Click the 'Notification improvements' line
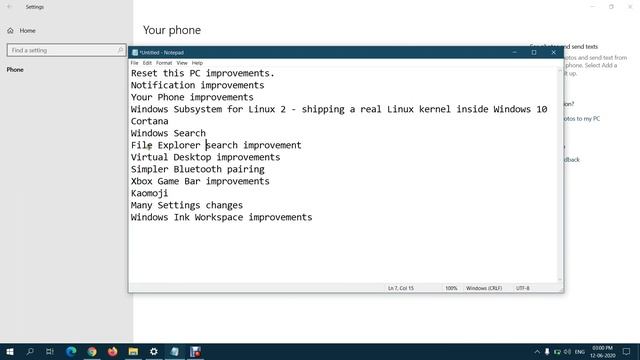The height and width of the screenshot is (360, 640). tap(197, 85)
